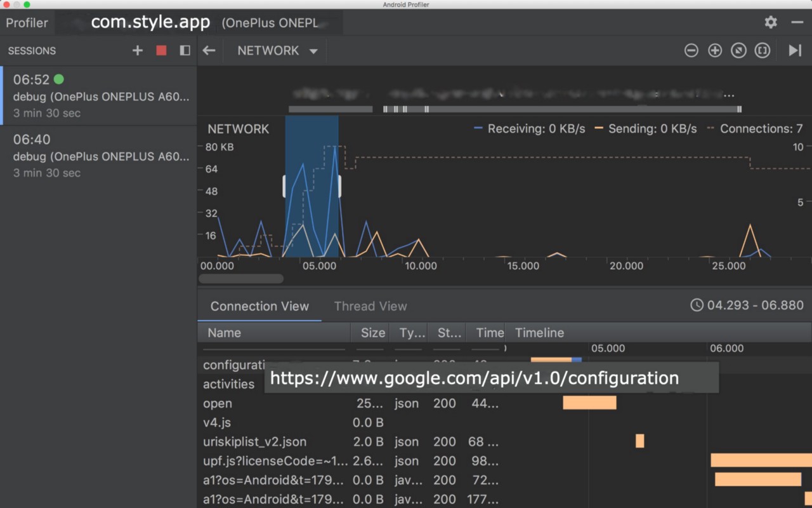The image size is (812, 508).
Task: Start a new profiling session
Action: click(x=138, y=50)
